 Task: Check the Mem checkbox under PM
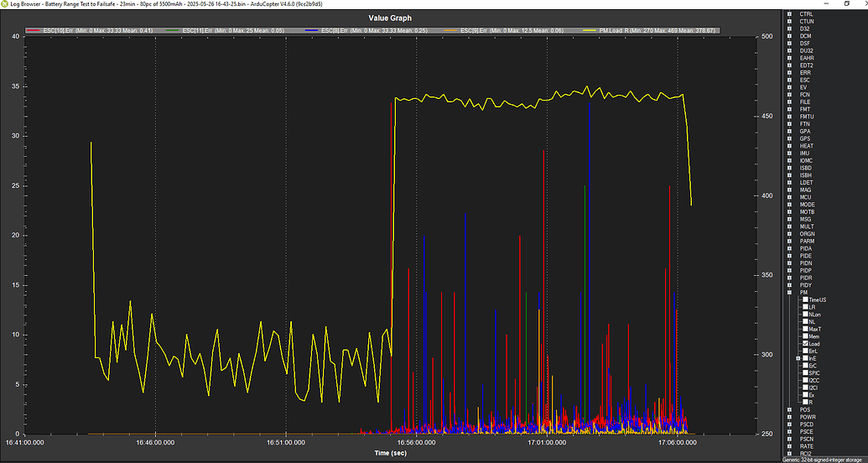point(805,336)
